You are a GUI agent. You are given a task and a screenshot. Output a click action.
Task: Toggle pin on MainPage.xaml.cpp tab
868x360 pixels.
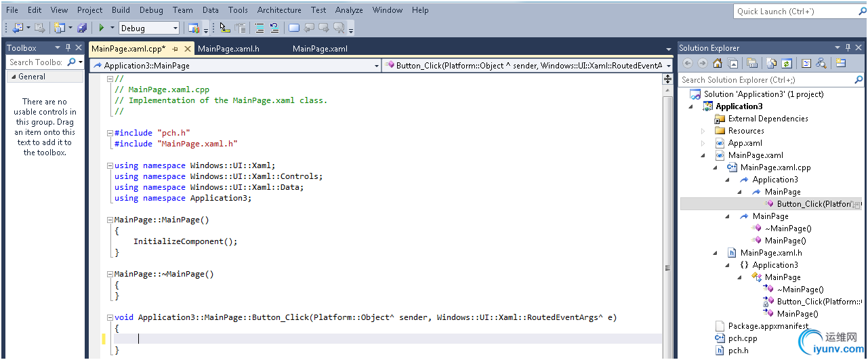[175, 49]
